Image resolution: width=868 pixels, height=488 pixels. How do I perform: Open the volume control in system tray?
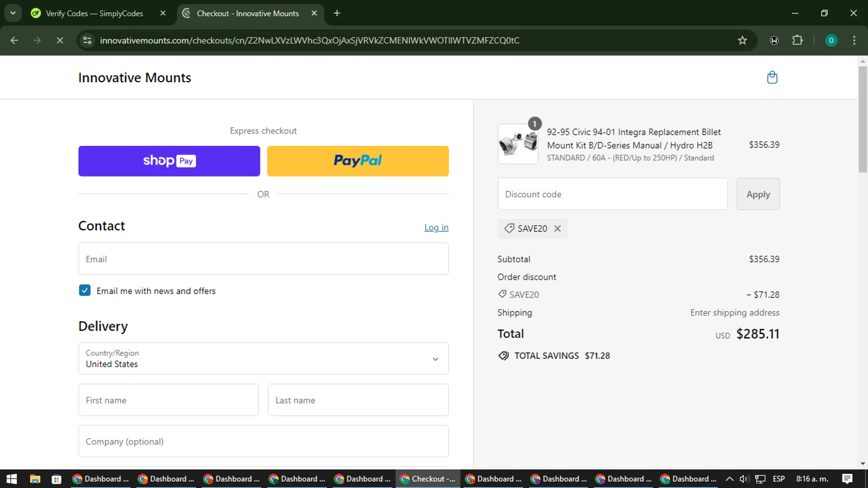(744, 479)
